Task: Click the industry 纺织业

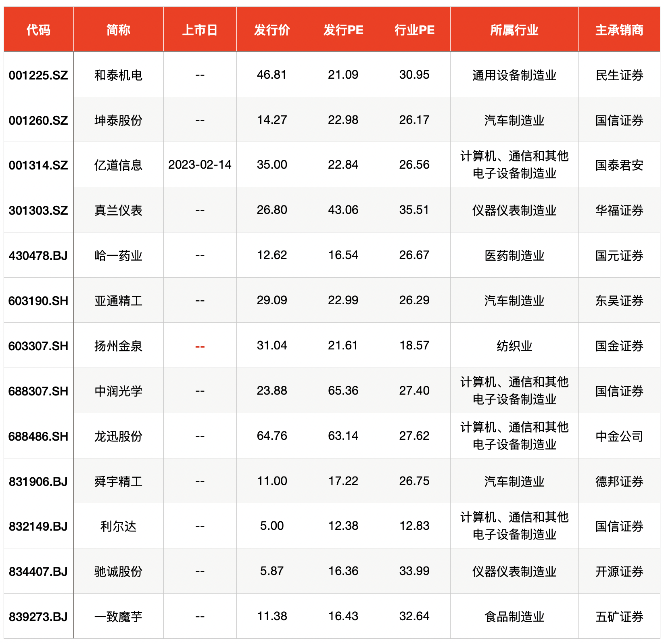Action: (x=514, y=346)
